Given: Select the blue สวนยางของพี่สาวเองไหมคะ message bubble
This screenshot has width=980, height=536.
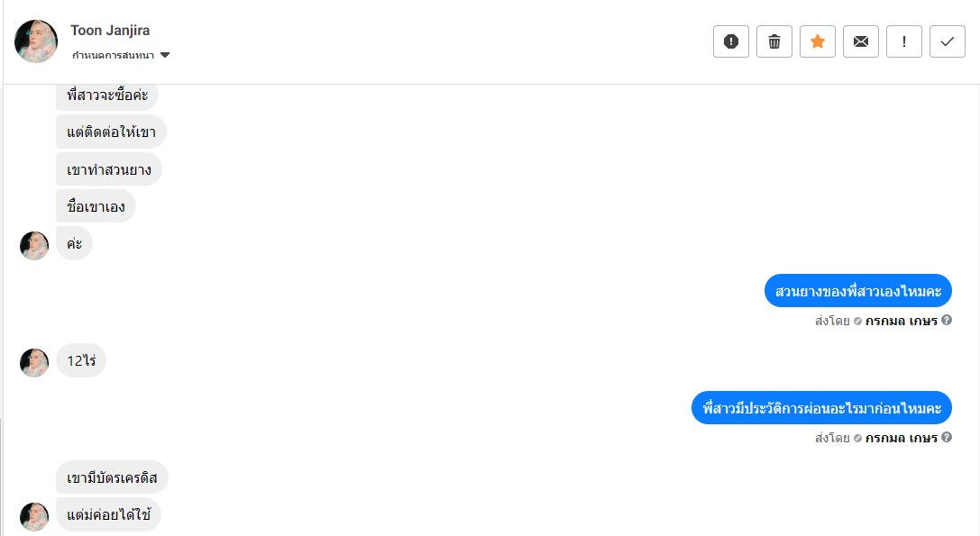Looking at the screenshot, I should (x=858, y=291).
